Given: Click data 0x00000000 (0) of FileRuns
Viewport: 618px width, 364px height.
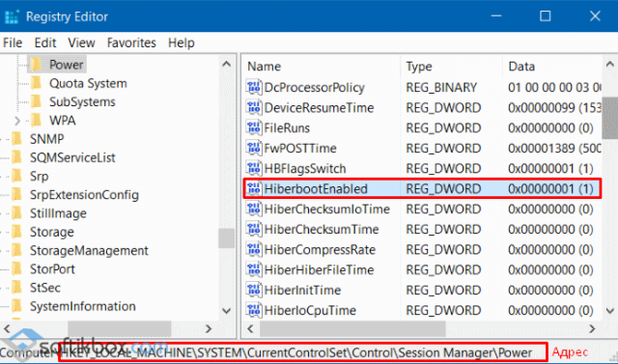Looking at the screenshot, I should (550, 128).
